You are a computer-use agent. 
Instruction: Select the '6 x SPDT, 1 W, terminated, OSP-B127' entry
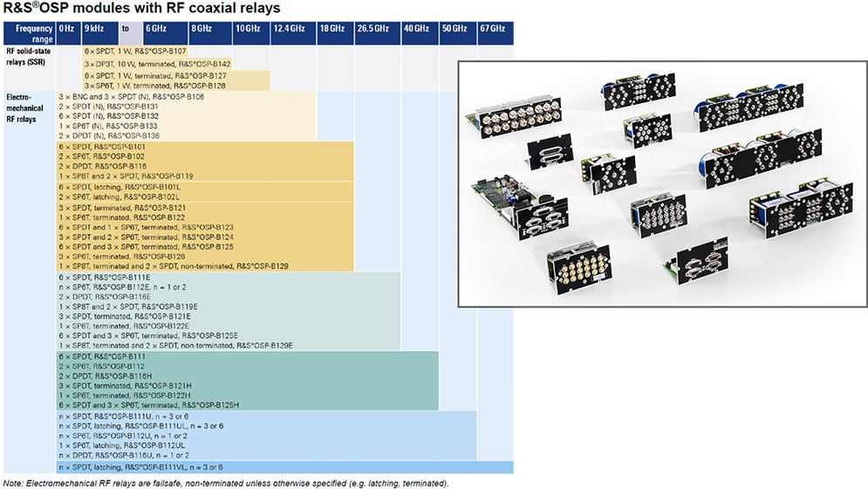[155, 75]
